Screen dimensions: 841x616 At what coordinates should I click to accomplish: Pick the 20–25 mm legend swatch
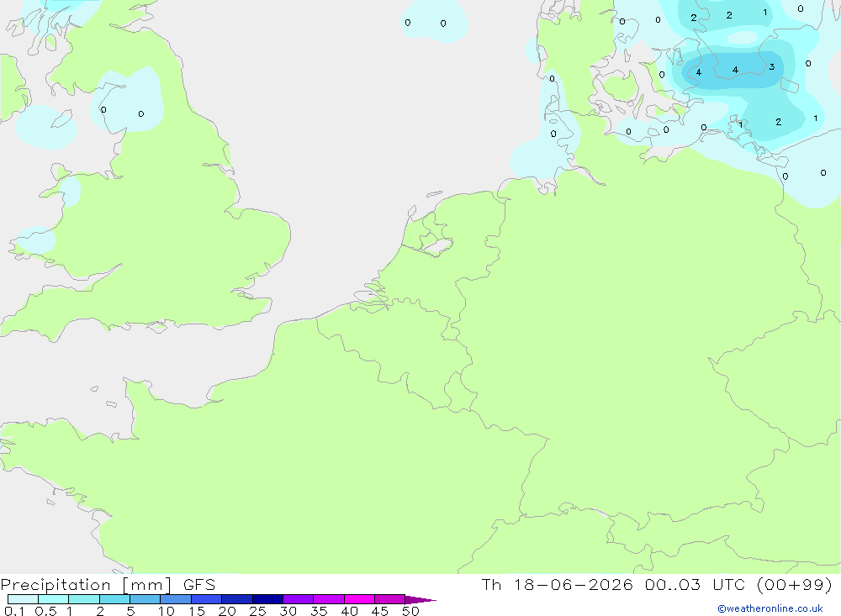[237, 599]
